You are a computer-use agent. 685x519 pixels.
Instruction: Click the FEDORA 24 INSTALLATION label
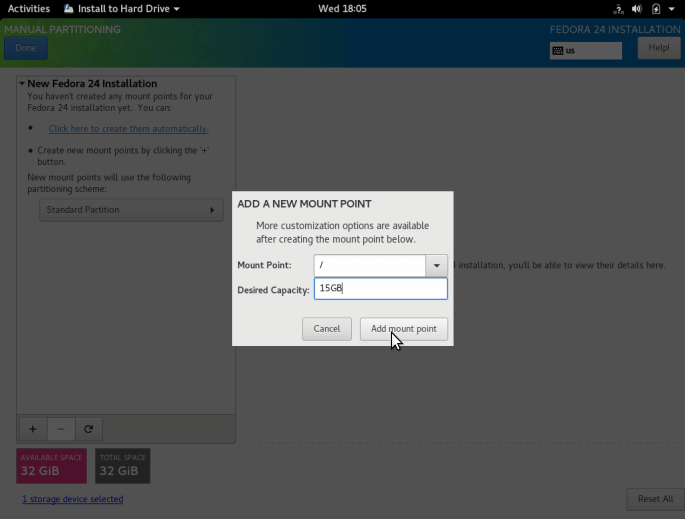615,29
